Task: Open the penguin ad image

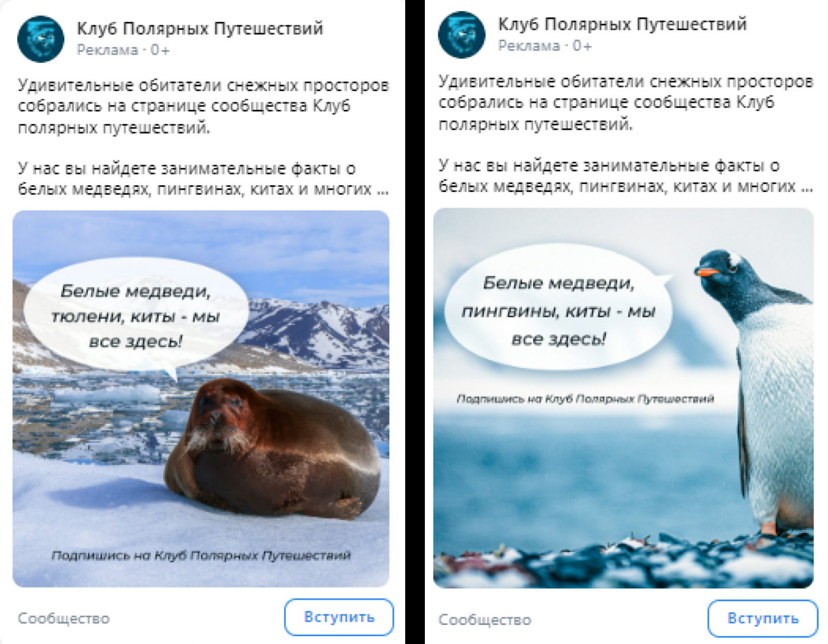Action: (x=623, y=398)
